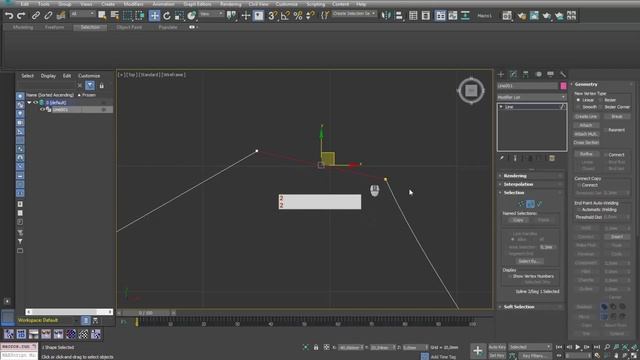Screen dimensions: 640x360
Task: Click the Mirror tool icon
Action: point(386,16)
